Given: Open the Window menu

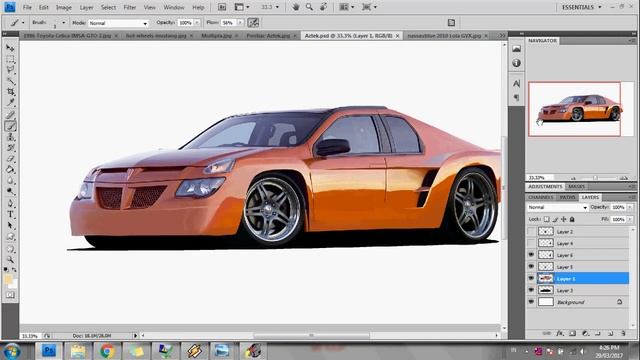Looking at the screenshot, I should click(x=173, y=7).
